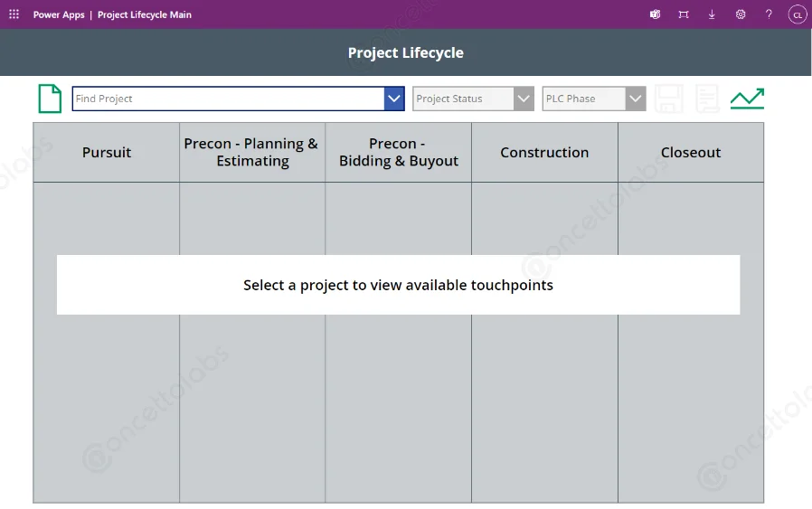The width and height of the screenshot is (812, 509).
Task: Click the download arrow icon
Action: click(712, 14)
